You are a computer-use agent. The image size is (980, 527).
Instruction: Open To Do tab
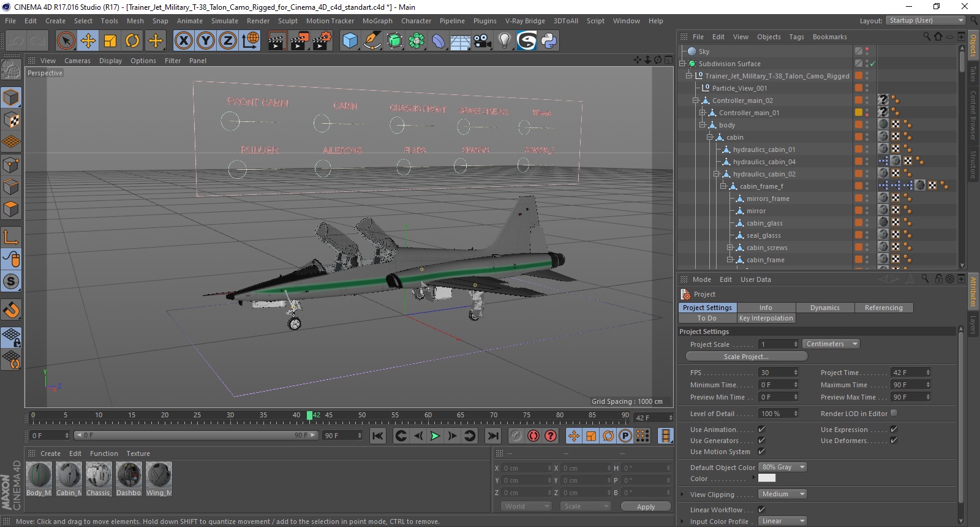click(x=707, y=318)
